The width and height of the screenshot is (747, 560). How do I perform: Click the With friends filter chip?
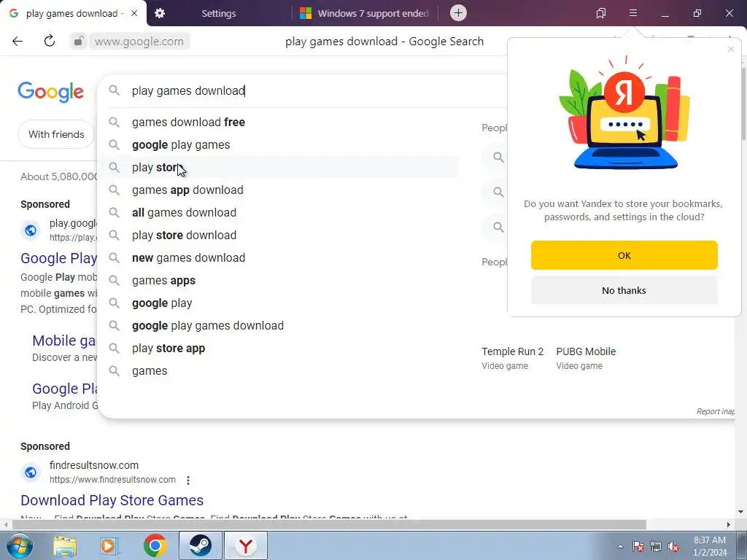click(x=56, y=134)
